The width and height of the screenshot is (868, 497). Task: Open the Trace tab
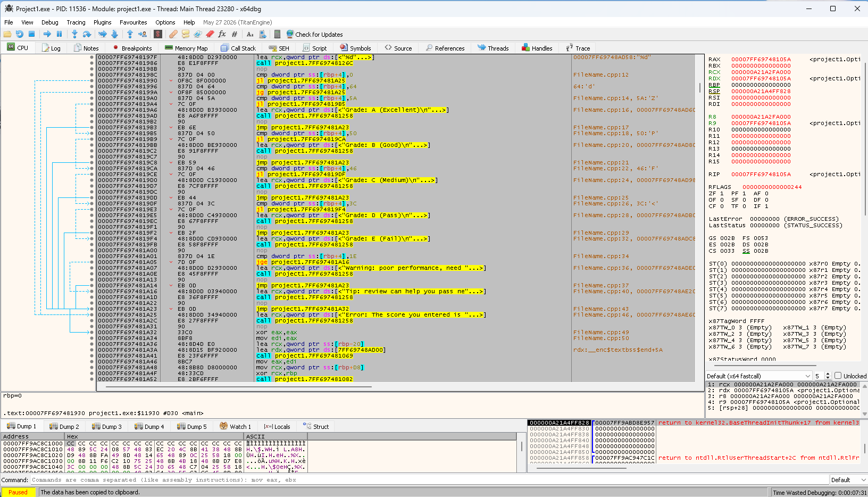(578, 48)
